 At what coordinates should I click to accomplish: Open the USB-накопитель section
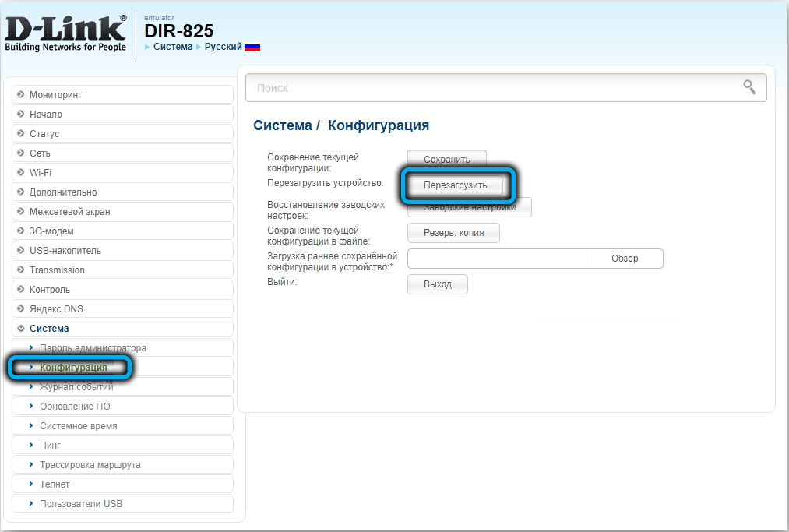(65, 250)
